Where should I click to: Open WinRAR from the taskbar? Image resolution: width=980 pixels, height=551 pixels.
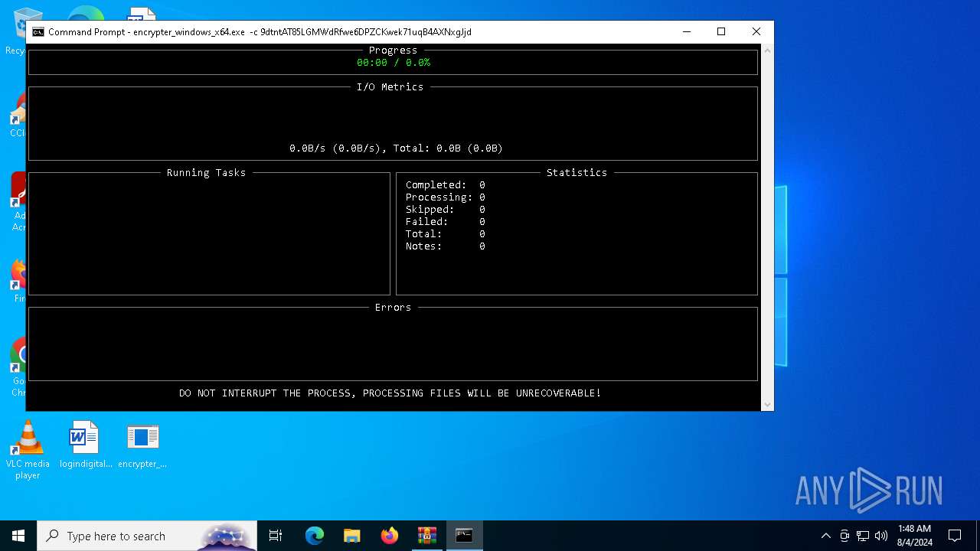[427, 536]
